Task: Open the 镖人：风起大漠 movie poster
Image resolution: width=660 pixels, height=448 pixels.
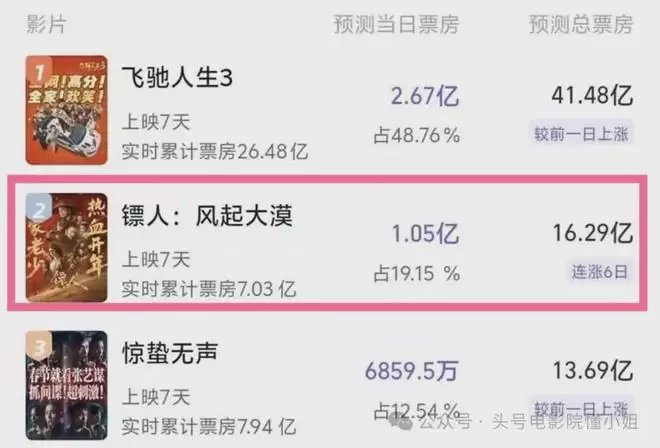Action: 68,247
